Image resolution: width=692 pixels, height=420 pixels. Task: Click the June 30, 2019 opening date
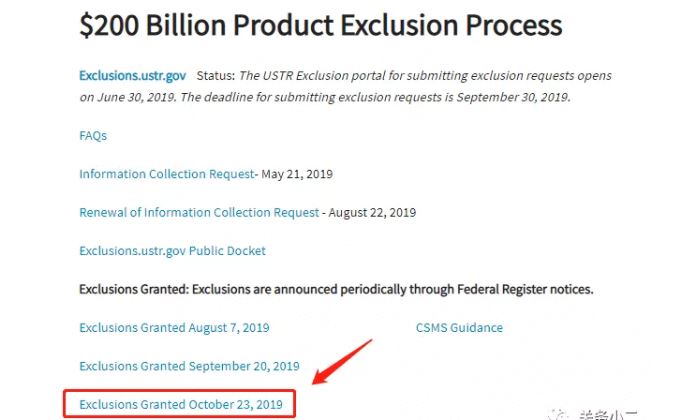point(136,97)
